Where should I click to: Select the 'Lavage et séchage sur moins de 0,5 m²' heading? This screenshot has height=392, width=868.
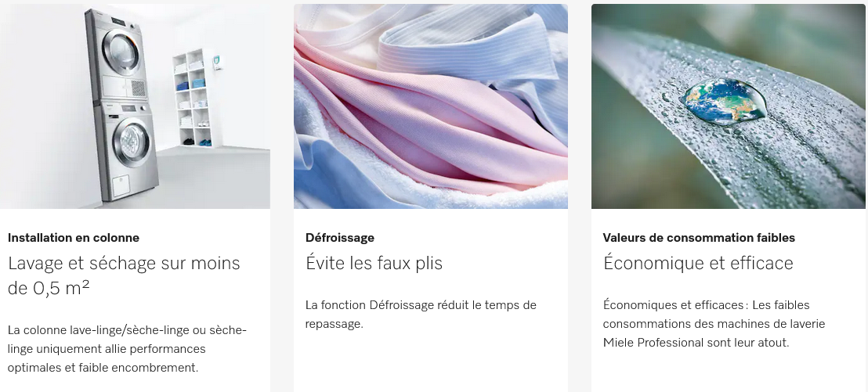point(124,275)
